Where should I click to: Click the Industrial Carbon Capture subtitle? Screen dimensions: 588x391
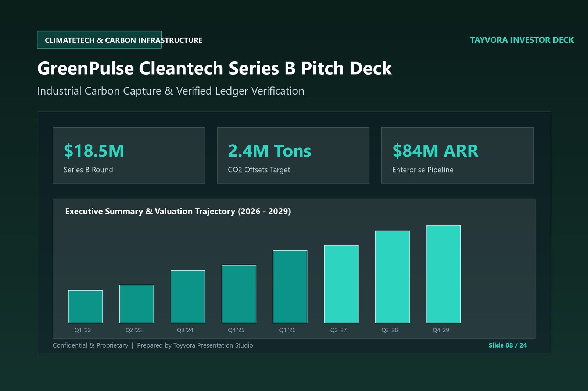click(171, 91)
